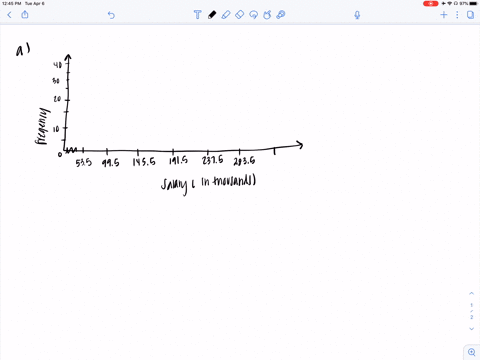Tap the 99.5 x-axis value
Screen dimensions: 480x360
click(x=111, y=163)
